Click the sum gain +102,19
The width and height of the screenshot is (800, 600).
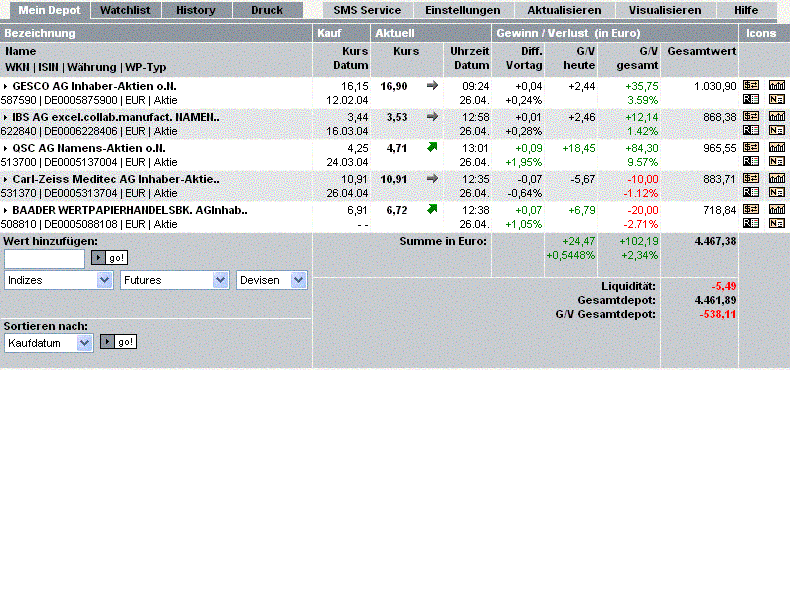tap(639, 241)
